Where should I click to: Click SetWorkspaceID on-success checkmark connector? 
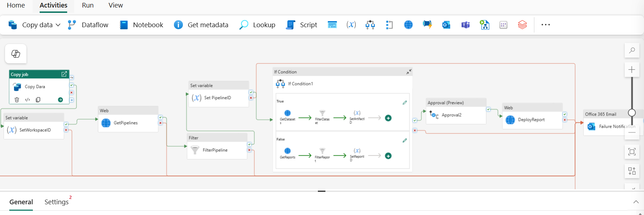[x=66, y=124]
